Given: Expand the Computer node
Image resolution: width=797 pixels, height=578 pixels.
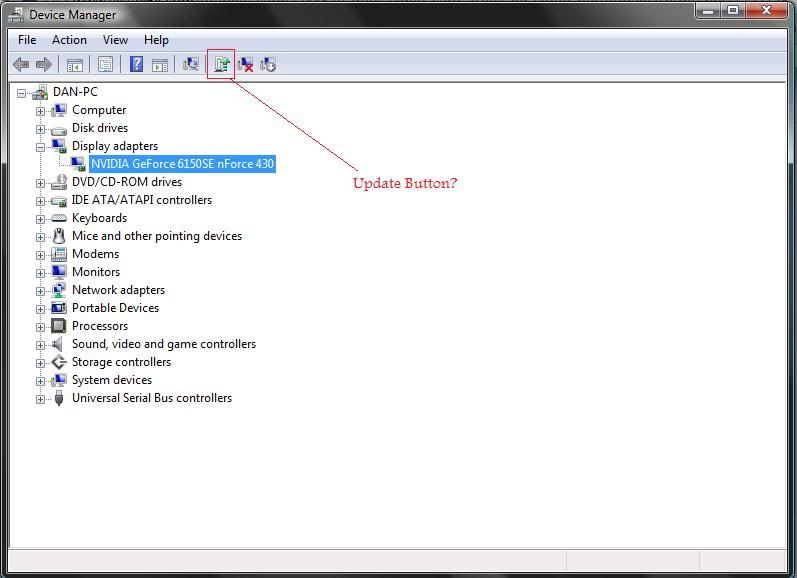Looking at the screenshot, I should [40, 111].
